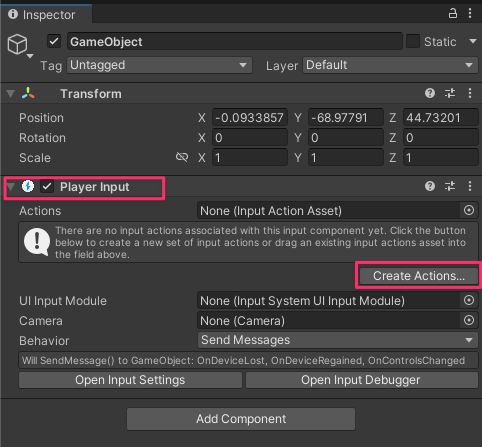Image resolution: width=482 pixels, height=447 pixels.
Task: Click the 'Will SendMessage() to GameObject' info text
Action: [243, 360]
